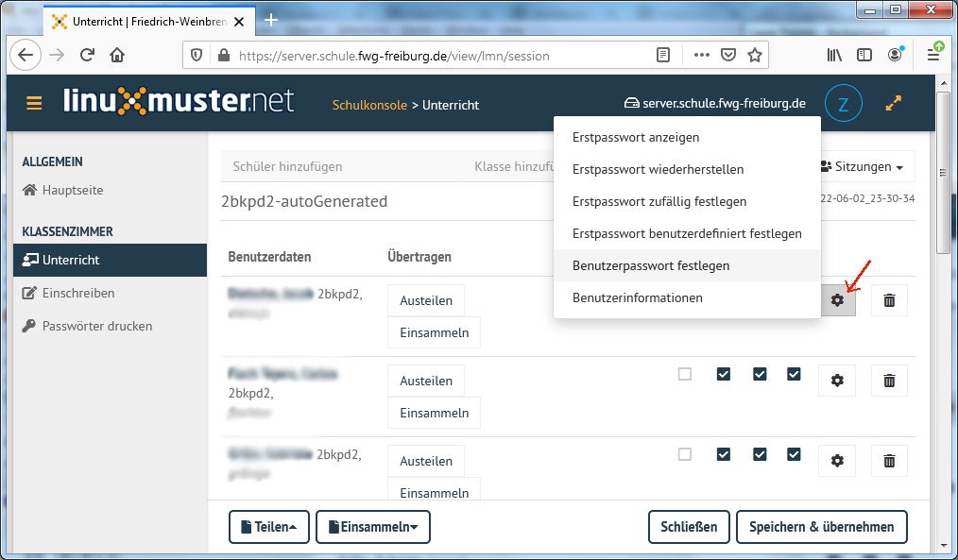Expand the bottom Einsammeln dropdown

373,527
